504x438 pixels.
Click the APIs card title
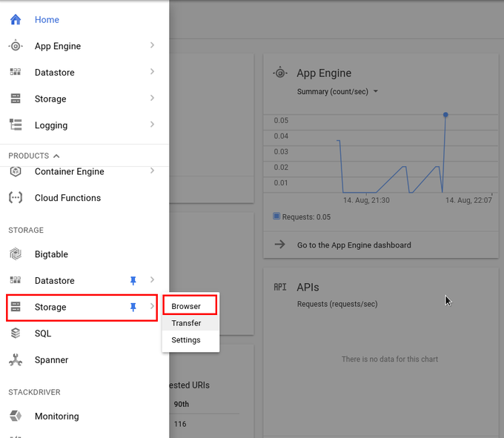pos(308,288)
